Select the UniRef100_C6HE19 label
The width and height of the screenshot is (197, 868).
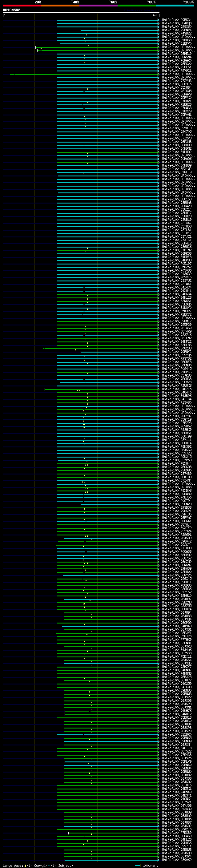point(177,54)
